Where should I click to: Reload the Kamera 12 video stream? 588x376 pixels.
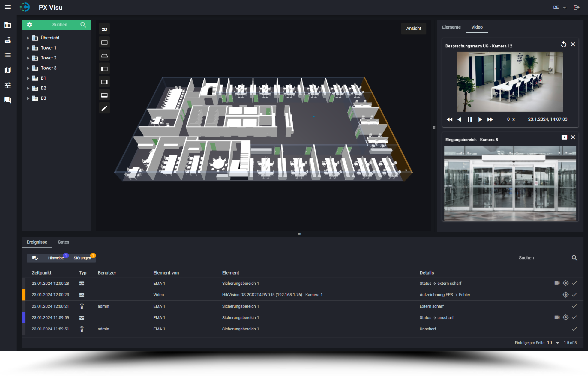pyautogui.click(x=564, y=44)
